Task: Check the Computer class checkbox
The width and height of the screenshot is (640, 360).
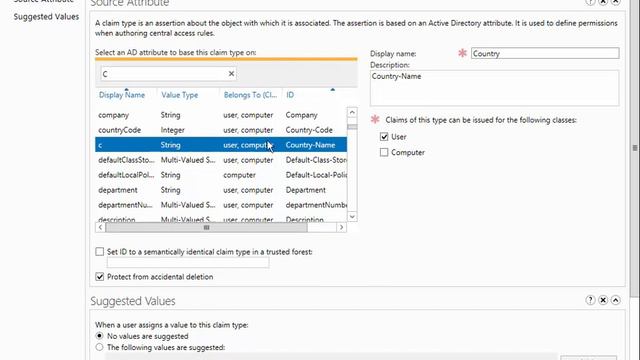Action: click(384, 152)
